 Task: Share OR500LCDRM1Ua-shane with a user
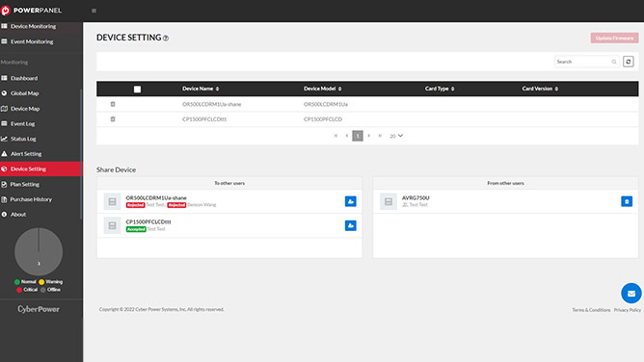pyautogui.click(x=350, y=201)
